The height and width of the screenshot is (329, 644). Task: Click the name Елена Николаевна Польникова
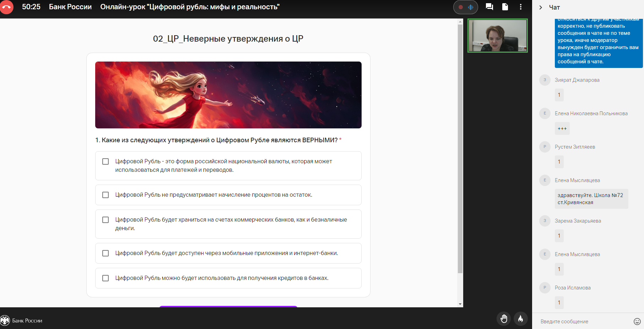pyautogui.click(x=591, y=113)
